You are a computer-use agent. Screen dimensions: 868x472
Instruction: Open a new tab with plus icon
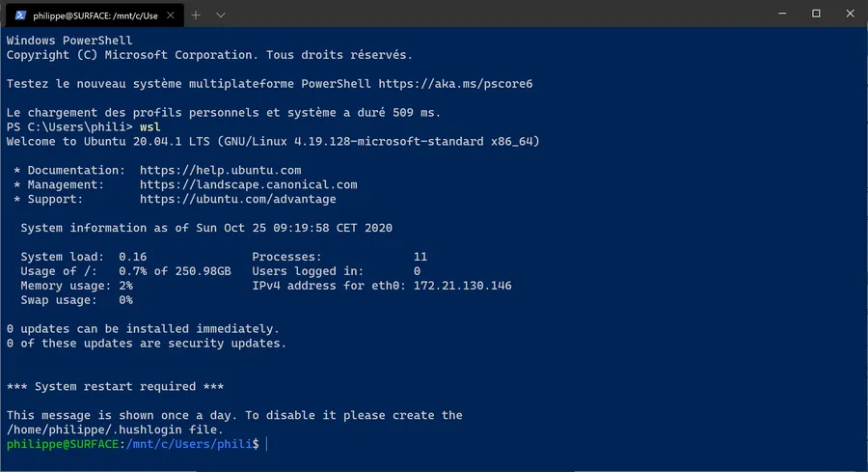(x=196, y=14)
